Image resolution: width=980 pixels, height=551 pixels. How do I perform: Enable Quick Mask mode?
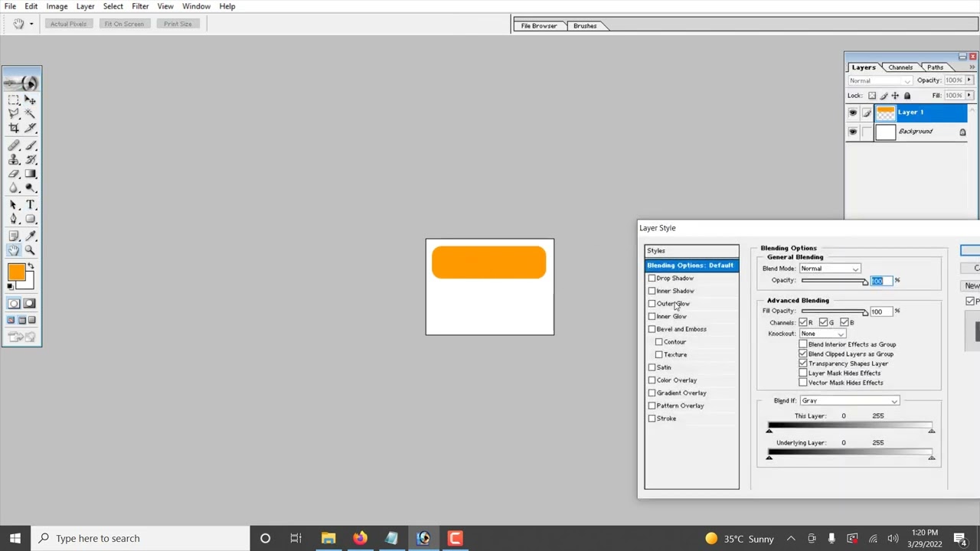click(x=29, y=304)
